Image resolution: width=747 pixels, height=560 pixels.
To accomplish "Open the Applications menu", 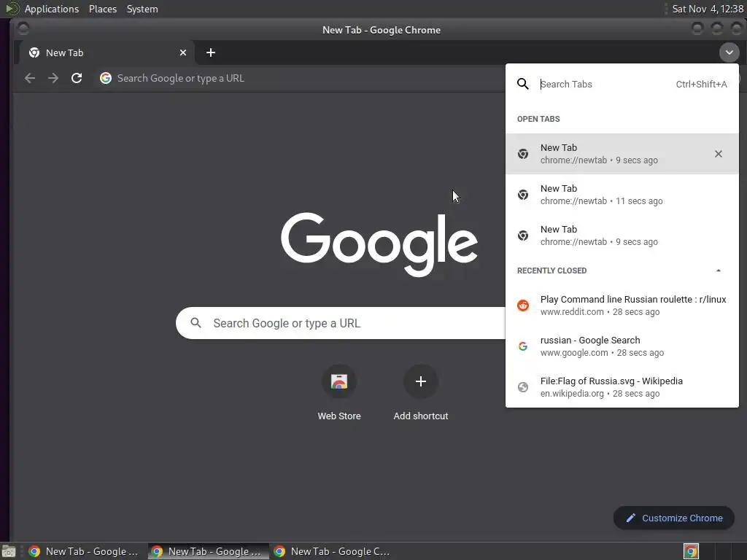I will 52,9.
